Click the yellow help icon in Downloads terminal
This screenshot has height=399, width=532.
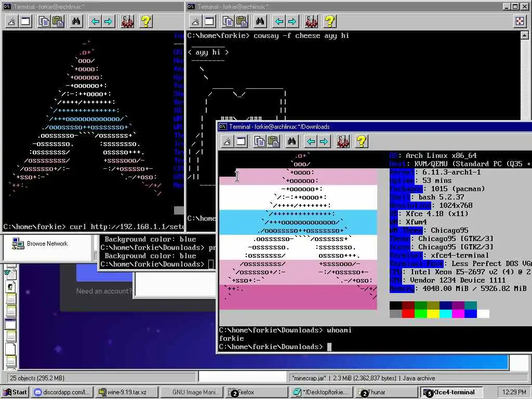coord(362,141)
